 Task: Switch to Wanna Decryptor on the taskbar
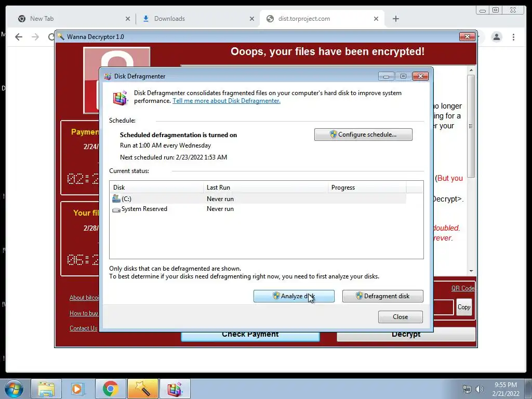coord(142,389)
